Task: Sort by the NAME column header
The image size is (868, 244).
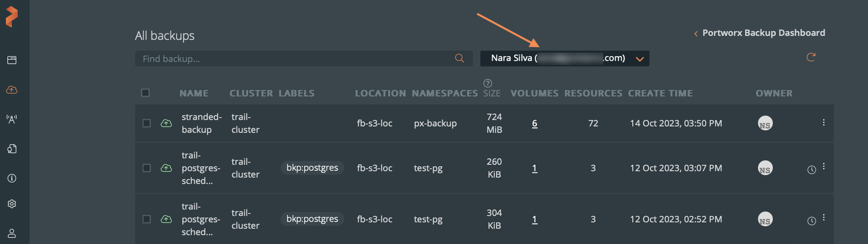Action: (194, 93)
